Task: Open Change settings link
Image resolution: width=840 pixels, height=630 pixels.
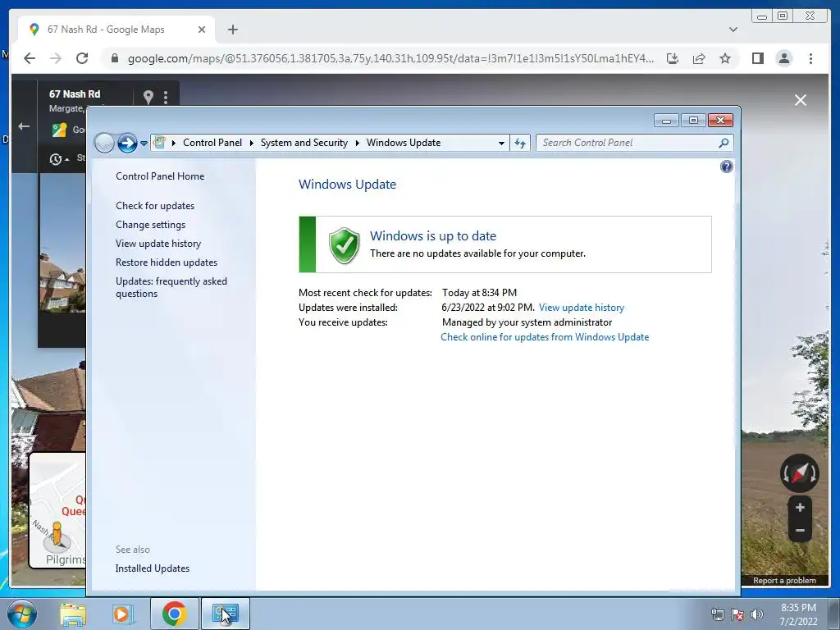Action: [x=151, y=225]
